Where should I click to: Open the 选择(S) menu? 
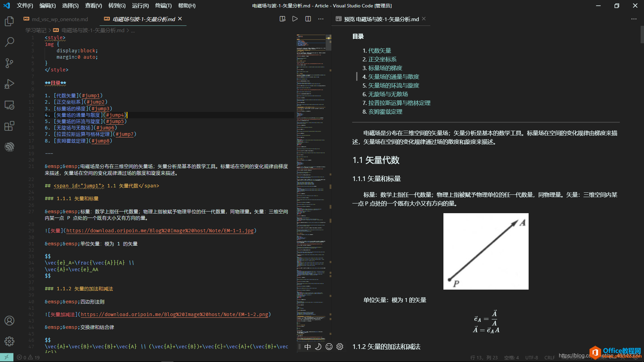coord(70,6)
